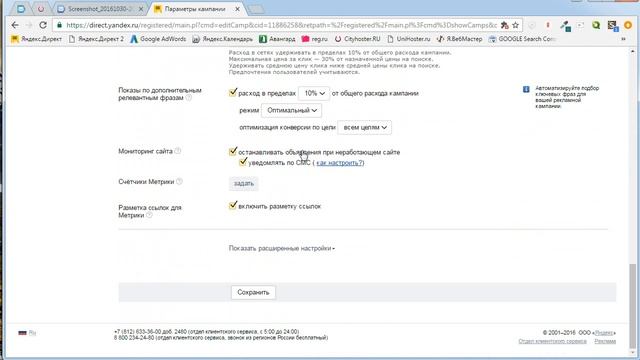Open the dark S extension with blue badge
This screenshot has height=360, width=640.
point(612,26)
